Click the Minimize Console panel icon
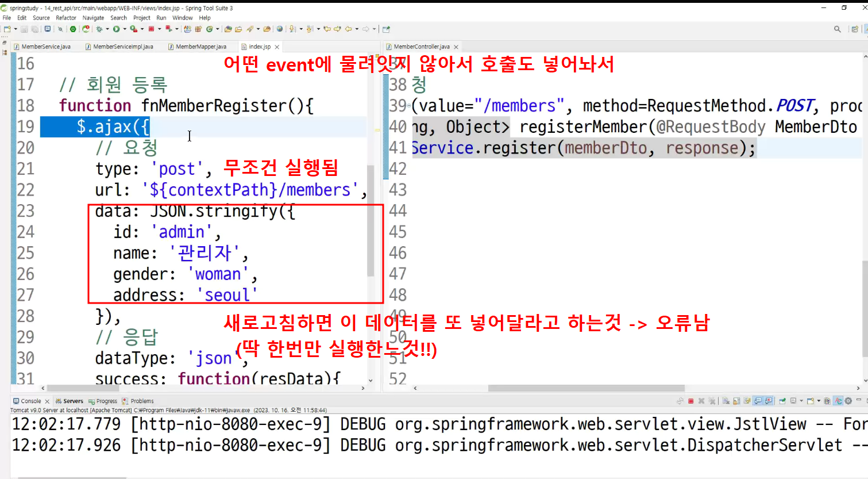The image size is (868, 479). pyautogui.click(x=858, y=400)
